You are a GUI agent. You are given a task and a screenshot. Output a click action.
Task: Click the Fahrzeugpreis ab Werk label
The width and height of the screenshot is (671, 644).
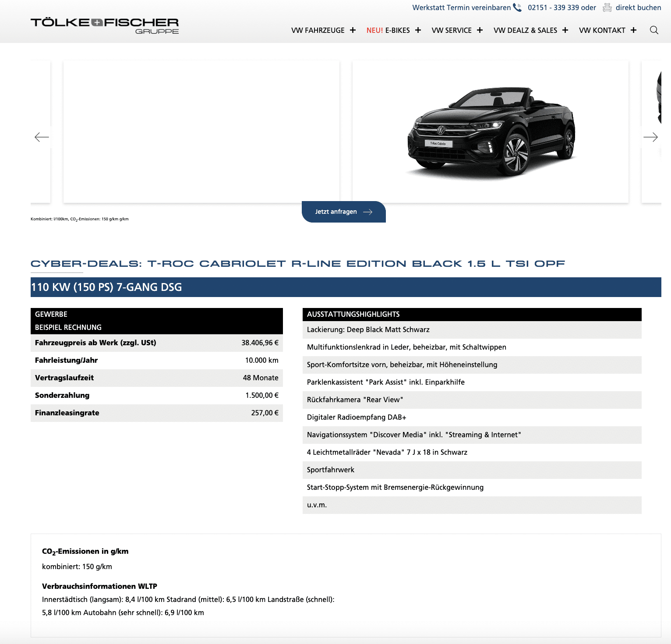pyautogui.click(x=95, y=343)
